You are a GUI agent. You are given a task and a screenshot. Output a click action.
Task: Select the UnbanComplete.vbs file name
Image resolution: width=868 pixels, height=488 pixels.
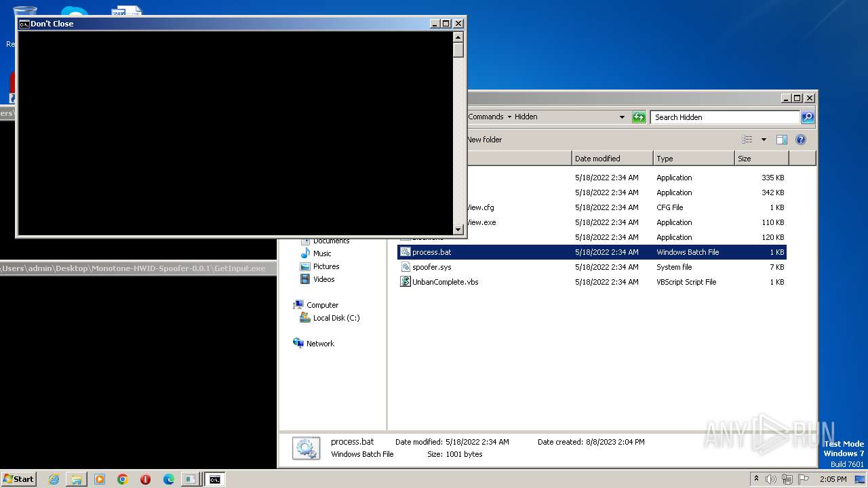coord(445,282)
